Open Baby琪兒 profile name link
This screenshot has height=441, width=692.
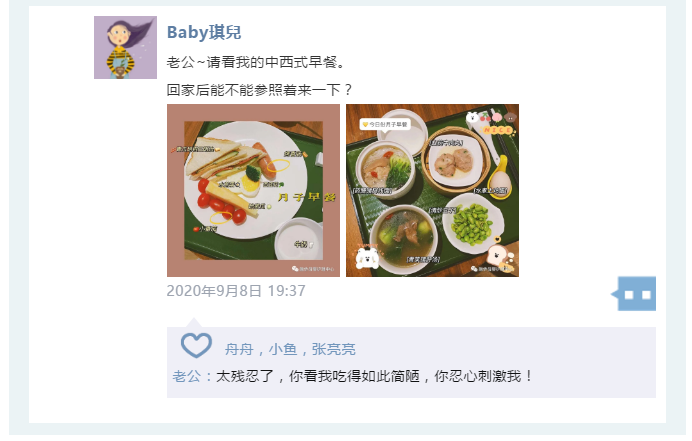pyautogui.click(x=204, y=32)
